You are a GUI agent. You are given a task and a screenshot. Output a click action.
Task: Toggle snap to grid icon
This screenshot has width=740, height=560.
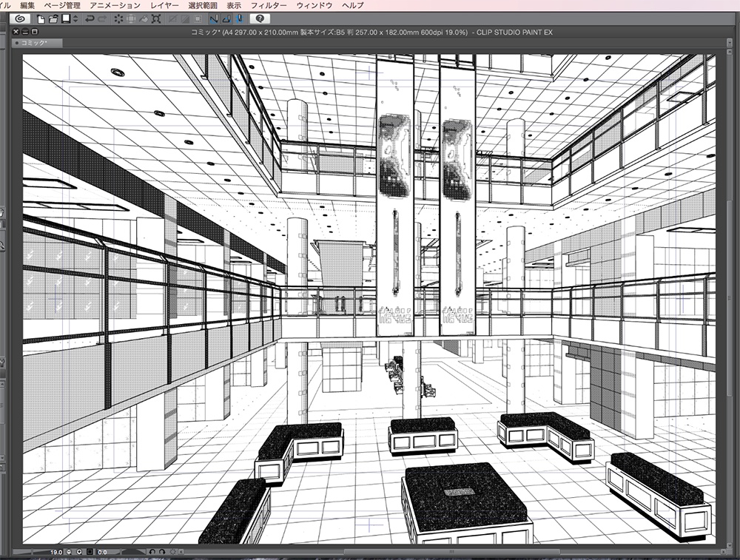pyautogui.click(x=239, y=19)
